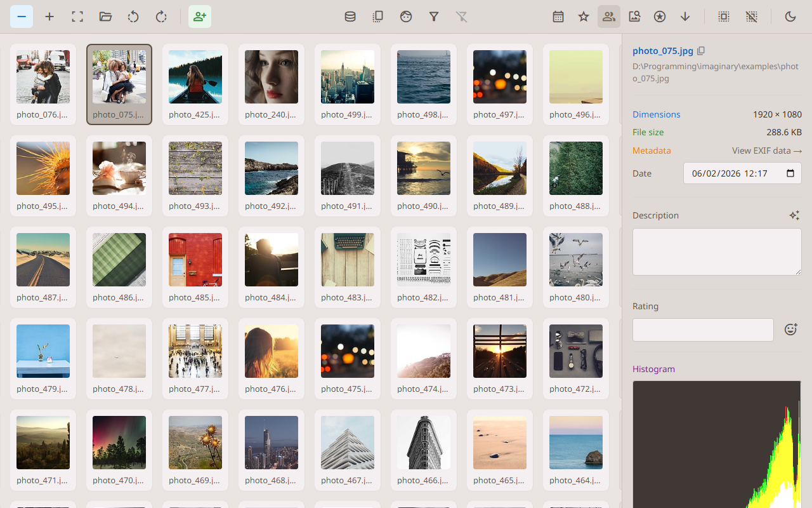Clear the active filter with crossed funnel icon

click(461, 17)
